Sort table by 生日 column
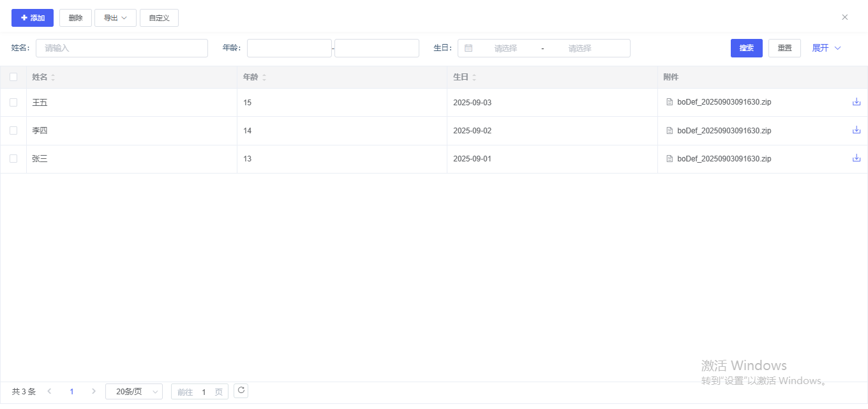Image resolution: width=868 pixels, height=409 pixels. [474, 77]
